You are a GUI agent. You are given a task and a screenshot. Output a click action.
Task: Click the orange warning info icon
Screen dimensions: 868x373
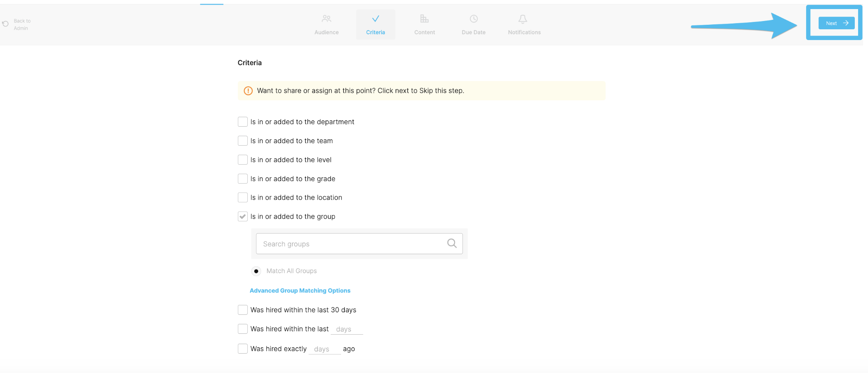(x=248, y=91)
